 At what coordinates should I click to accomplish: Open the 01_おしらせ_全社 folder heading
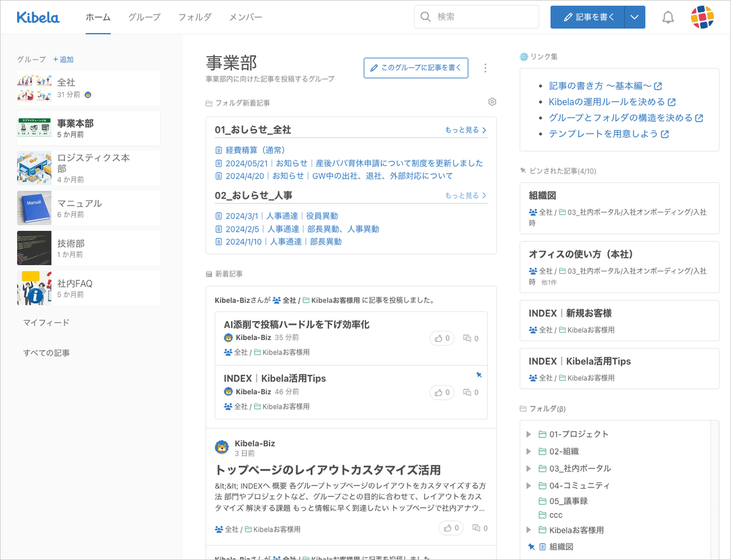[x=253, y=130]
